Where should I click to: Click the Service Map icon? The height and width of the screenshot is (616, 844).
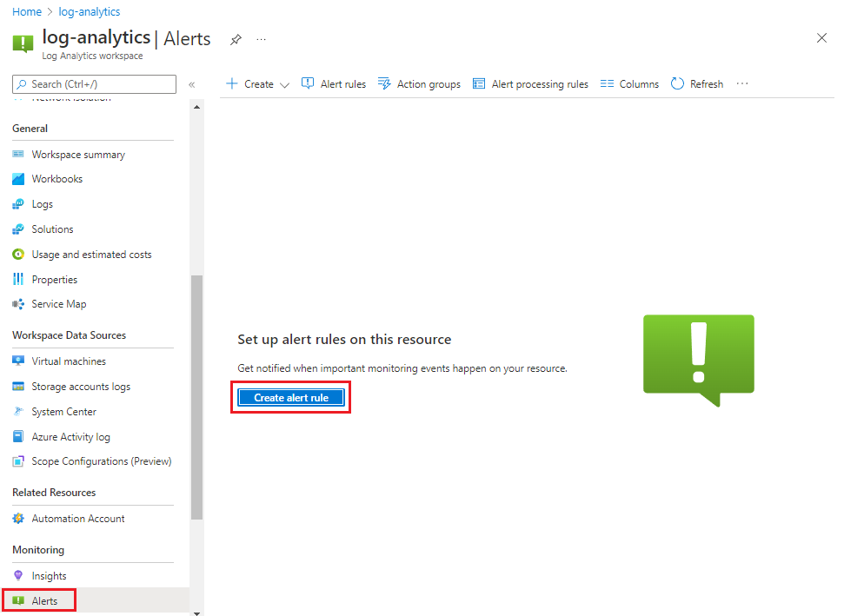point(18,304)
